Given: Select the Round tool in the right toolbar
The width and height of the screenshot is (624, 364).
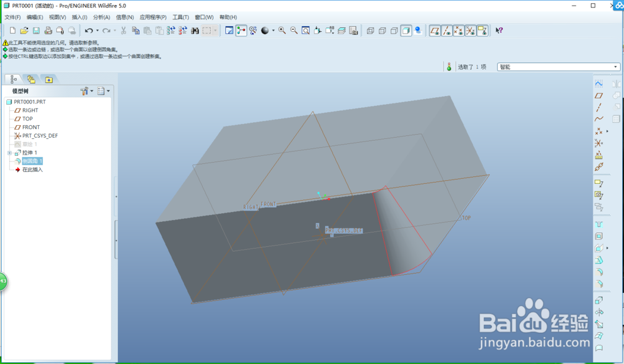Looking at the screenshot, I should coord(599,272).
